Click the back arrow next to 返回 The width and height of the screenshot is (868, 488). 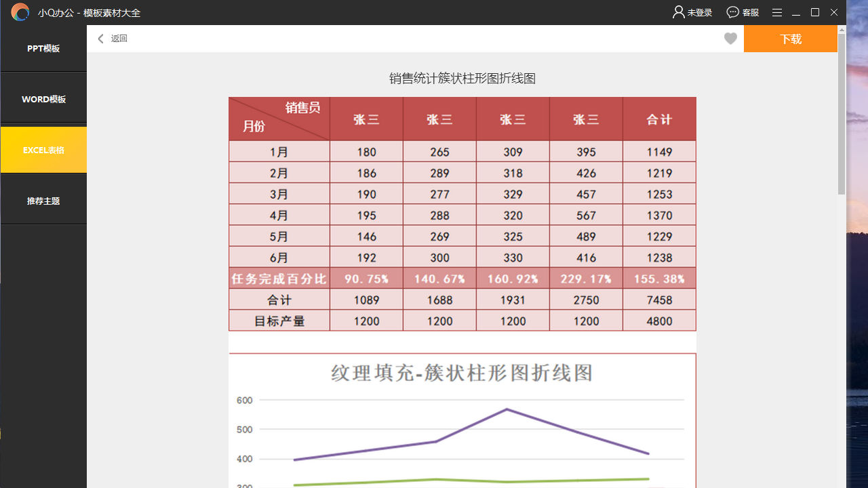click(x=100, y=39)
